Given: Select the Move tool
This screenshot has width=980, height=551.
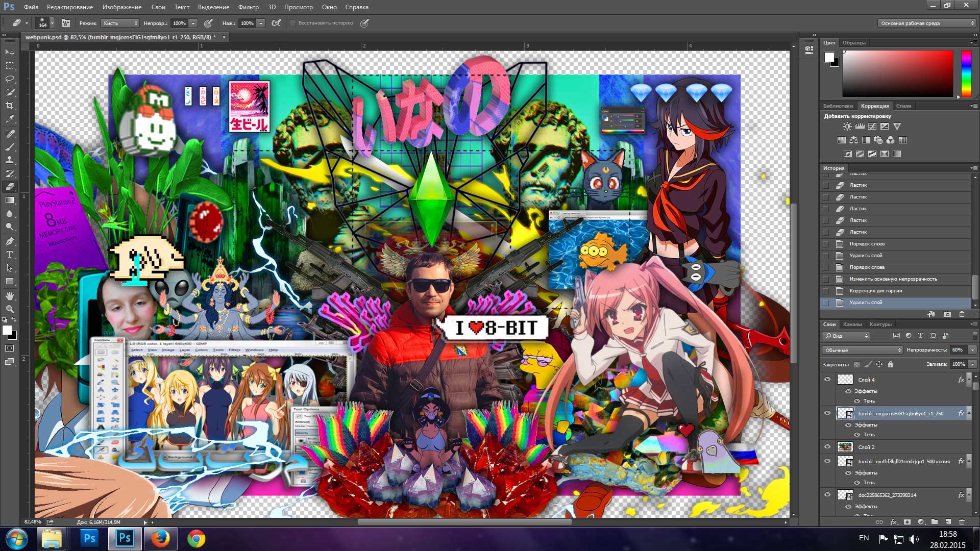Looking at the screenshot, I should pos(10,53).
